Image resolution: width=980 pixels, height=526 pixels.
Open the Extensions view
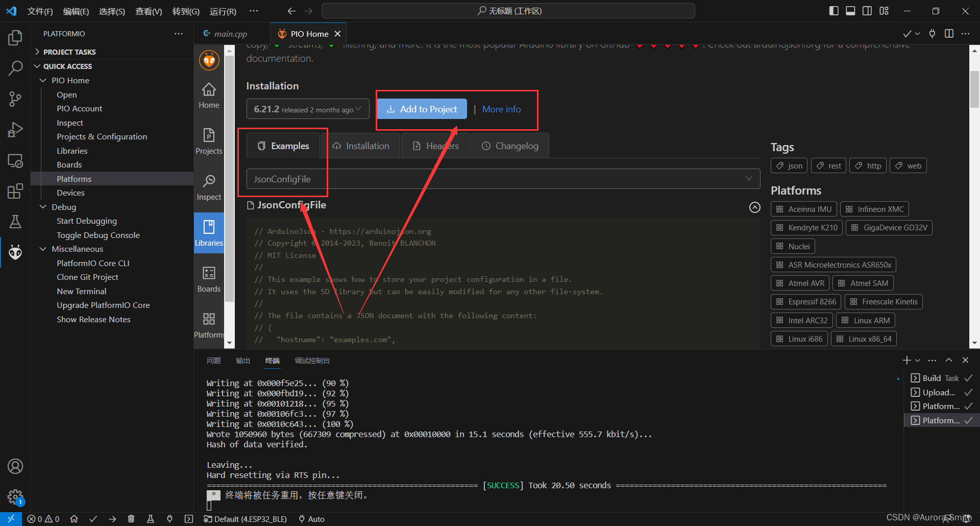(x=15, y=191)
